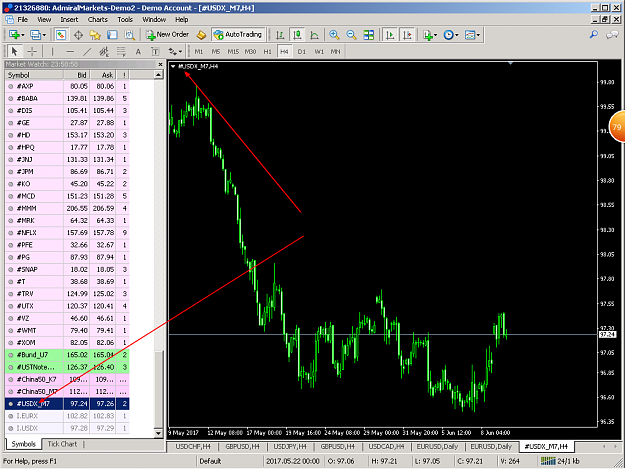Switch timeframe to M5
Image resolution: width=625 pixels, height=469 pixels.
[216, 51]
